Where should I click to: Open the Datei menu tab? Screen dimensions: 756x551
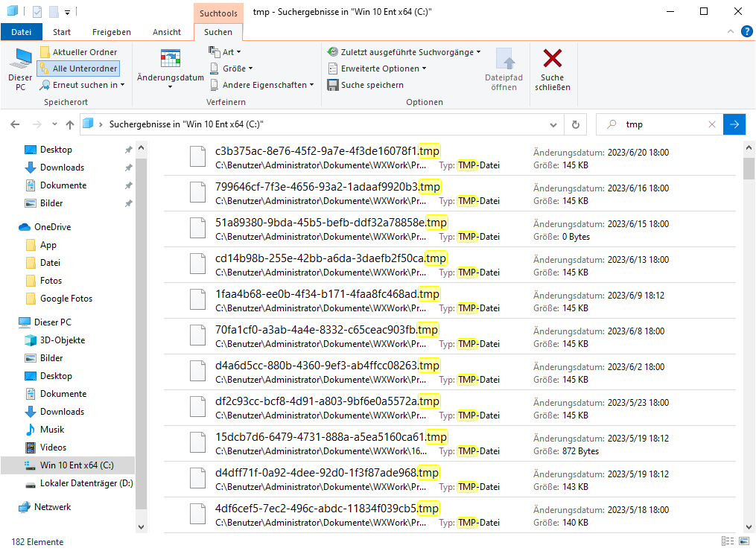click(x=22, y=32)
